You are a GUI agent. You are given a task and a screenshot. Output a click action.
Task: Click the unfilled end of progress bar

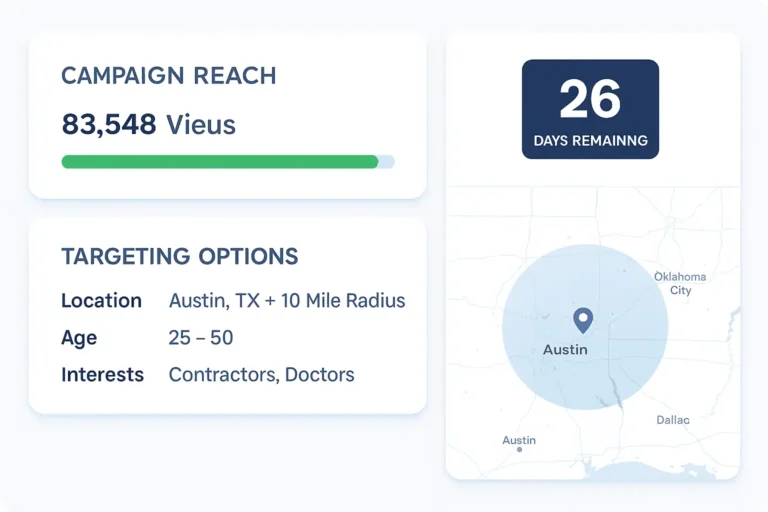pyautogui.click(x=387, y=162)
